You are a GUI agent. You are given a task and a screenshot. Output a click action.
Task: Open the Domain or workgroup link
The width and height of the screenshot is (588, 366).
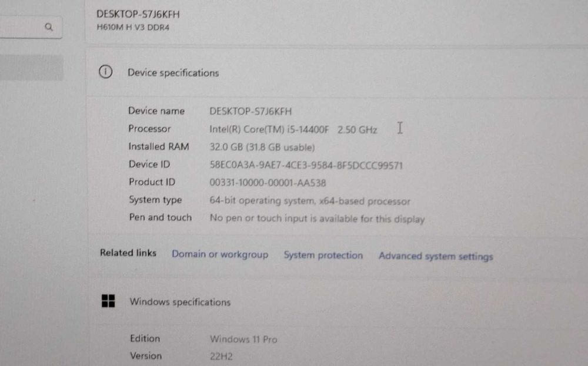220,254
